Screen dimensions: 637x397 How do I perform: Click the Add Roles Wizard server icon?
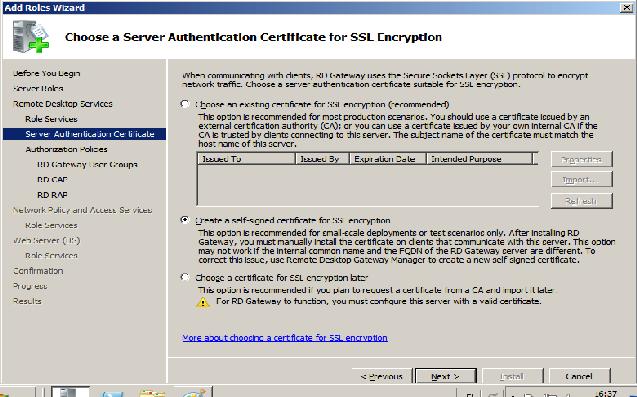click(x=31, y=37)
